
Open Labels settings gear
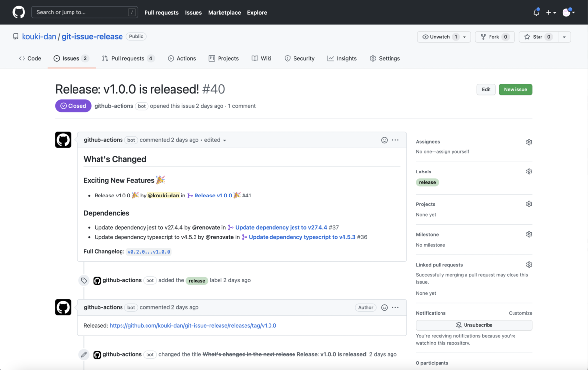[529, 172]
